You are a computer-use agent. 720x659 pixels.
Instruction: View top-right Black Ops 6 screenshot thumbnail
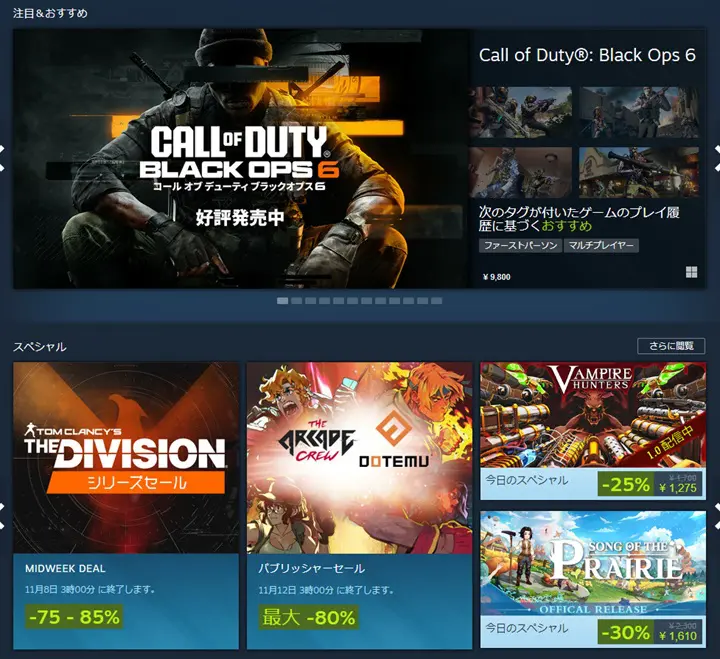point(639,113)
